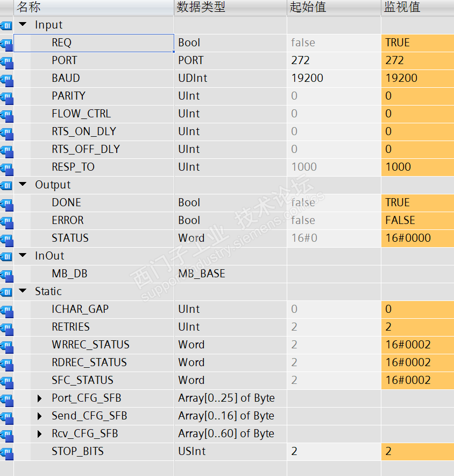Viewport: 454px width, 476px height.
Task: Select the RDREC_STATUS name cell
Action: click(x=94, y=362)
